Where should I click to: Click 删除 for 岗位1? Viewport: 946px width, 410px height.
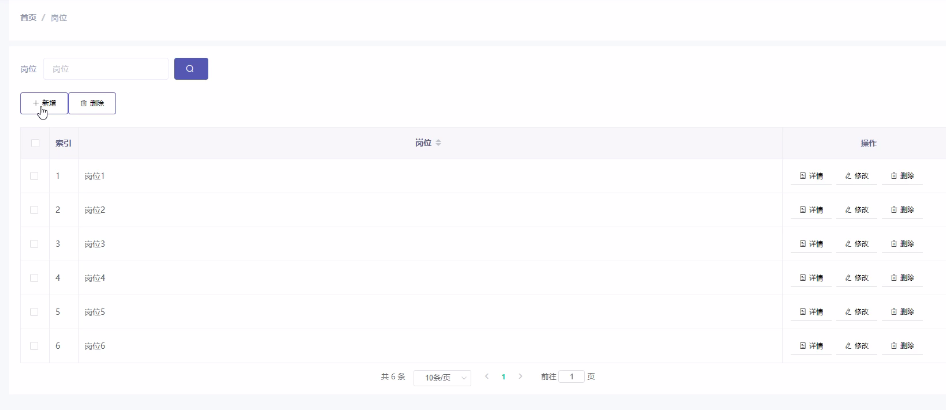903,176
